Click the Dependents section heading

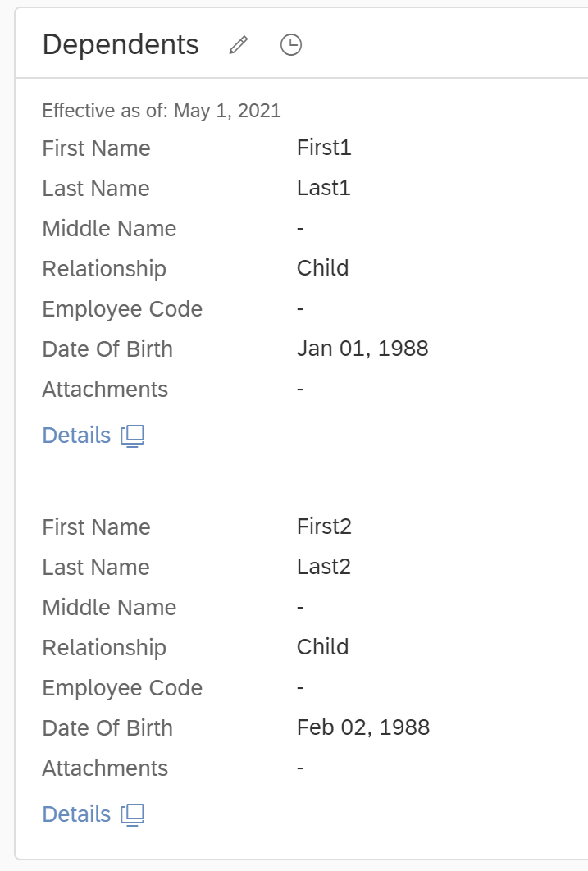pos(121,44)
